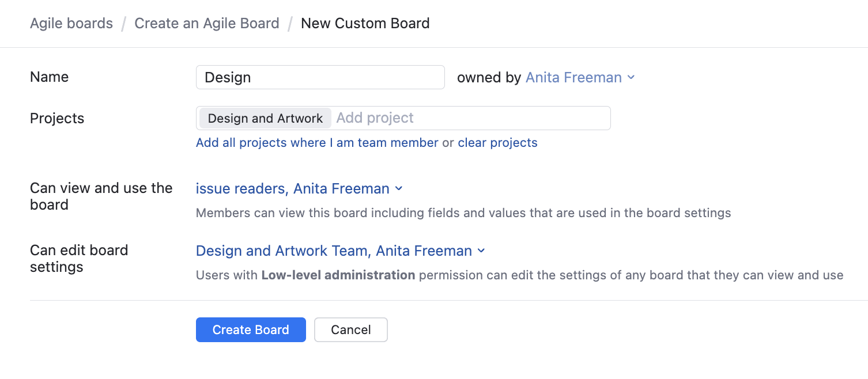Clear all selected projects
This screenshot has height=379, width=868.
[497, 142]
